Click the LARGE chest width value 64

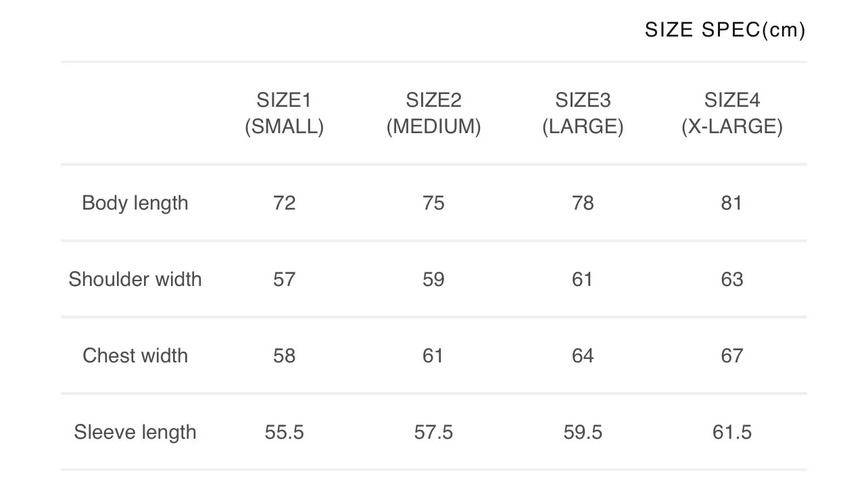click(583, 356)
